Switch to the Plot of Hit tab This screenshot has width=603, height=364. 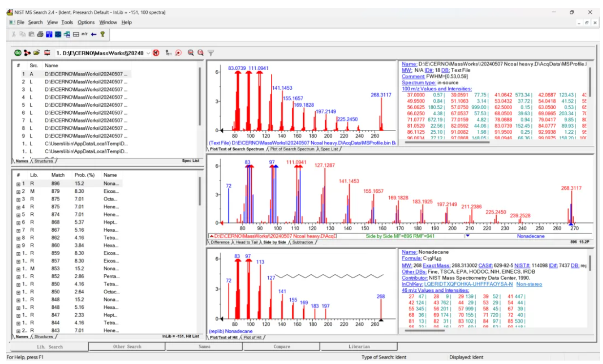[x=253, y=337]
